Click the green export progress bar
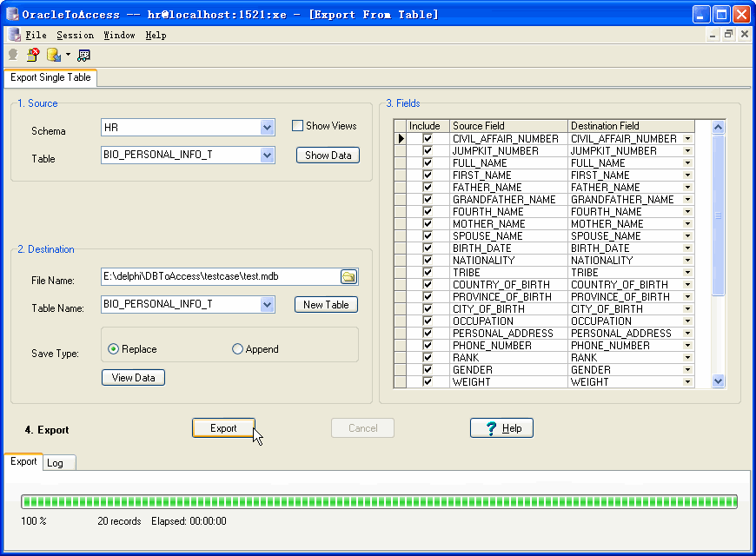The height and width of the screenshot is (556, 756). pos(379,501)
